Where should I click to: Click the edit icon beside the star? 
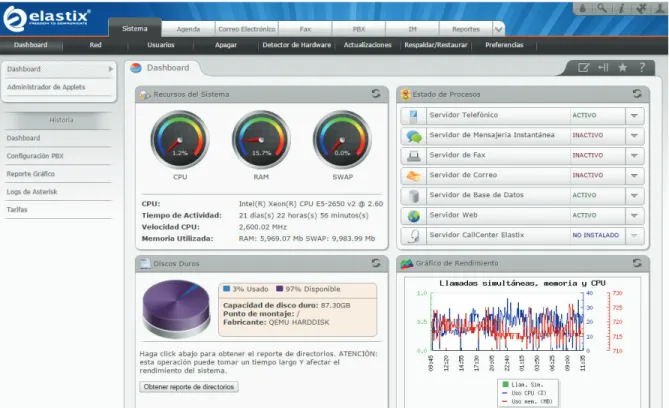click(583, 67)
